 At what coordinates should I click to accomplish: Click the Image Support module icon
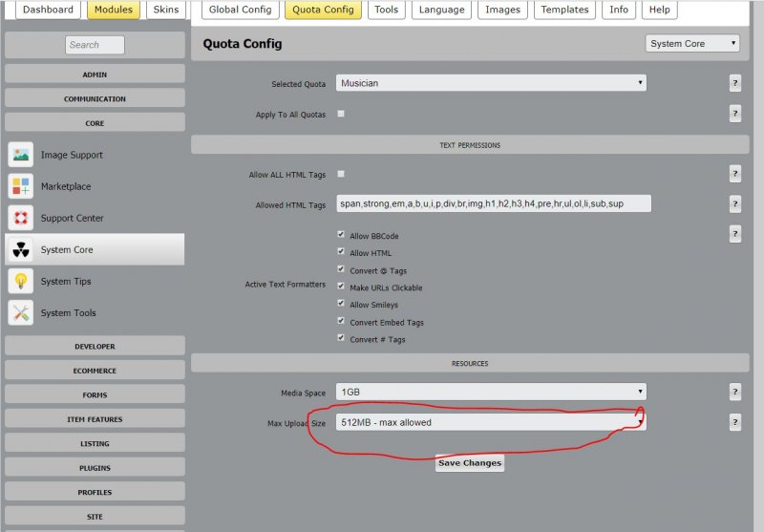pos(21,155)
